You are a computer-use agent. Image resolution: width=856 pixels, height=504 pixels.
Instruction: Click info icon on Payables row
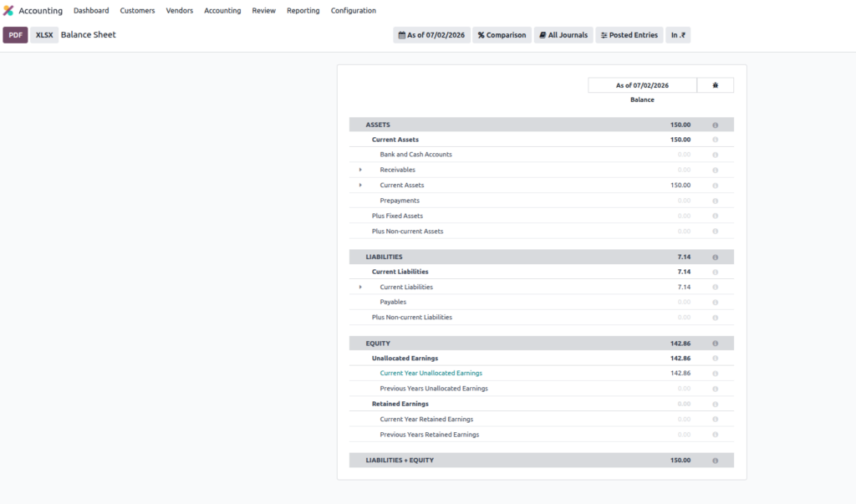716,302
